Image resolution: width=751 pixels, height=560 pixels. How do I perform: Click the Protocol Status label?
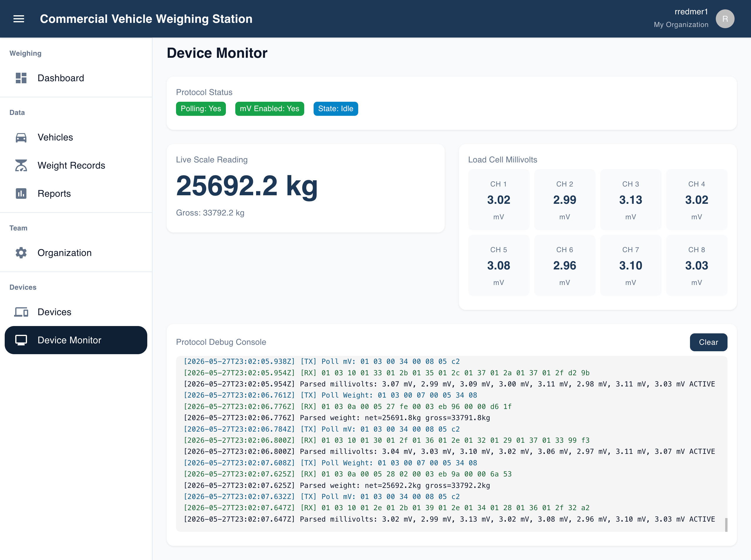[x=204, y=92]
